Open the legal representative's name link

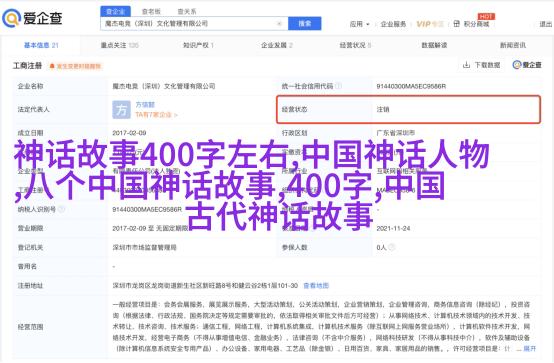tap(145, 105)
